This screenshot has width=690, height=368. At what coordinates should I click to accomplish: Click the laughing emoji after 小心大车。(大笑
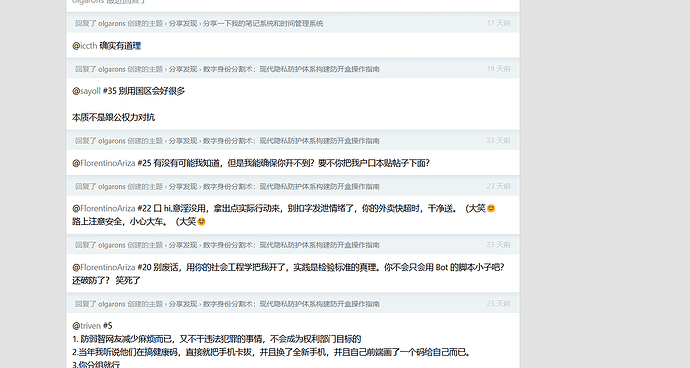201,222
